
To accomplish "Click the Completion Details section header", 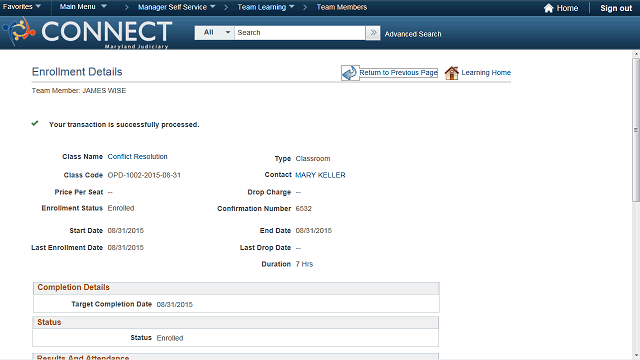I will pos(236,288).
